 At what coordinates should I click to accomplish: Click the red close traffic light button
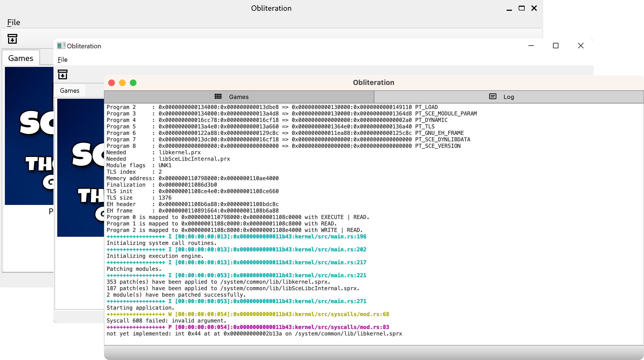pyautogui.click(x=111, y=83)
